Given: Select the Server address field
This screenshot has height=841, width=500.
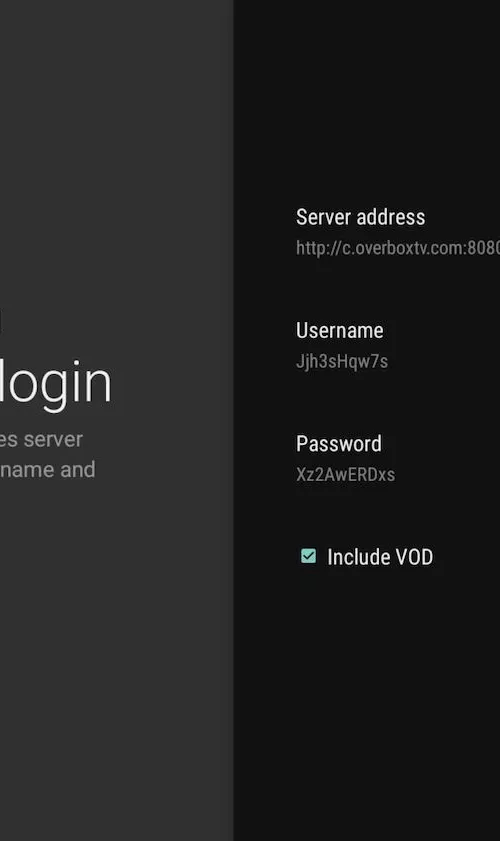Looking at the screenshot, I should coord(398,232).
